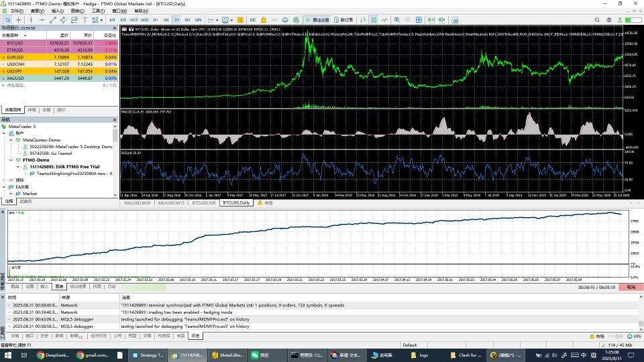Open the cloud hosting icon
This screenshot has height=362, width=644.
click(x=285, y=19)
